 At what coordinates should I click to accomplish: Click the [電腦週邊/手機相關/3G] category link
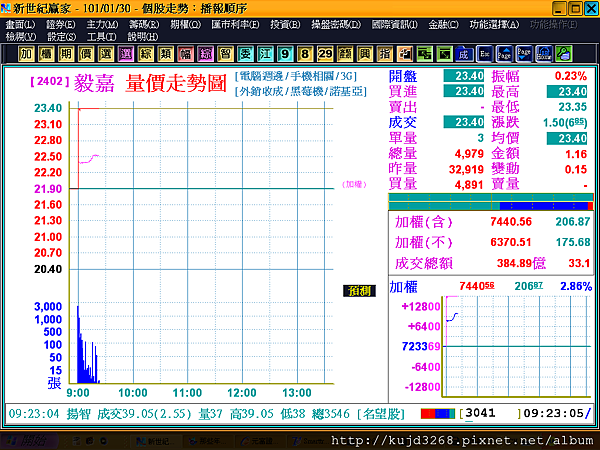[296, 76]
